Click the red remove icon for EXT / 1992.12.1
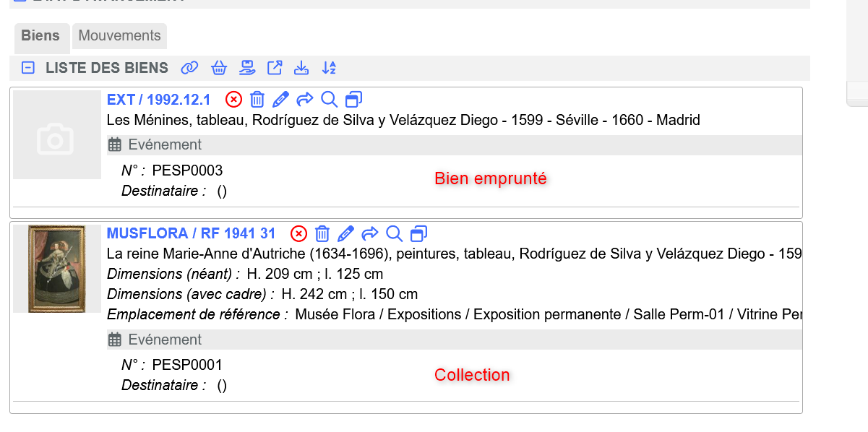Viewport: 868px width, 432px height. point(233,99)
